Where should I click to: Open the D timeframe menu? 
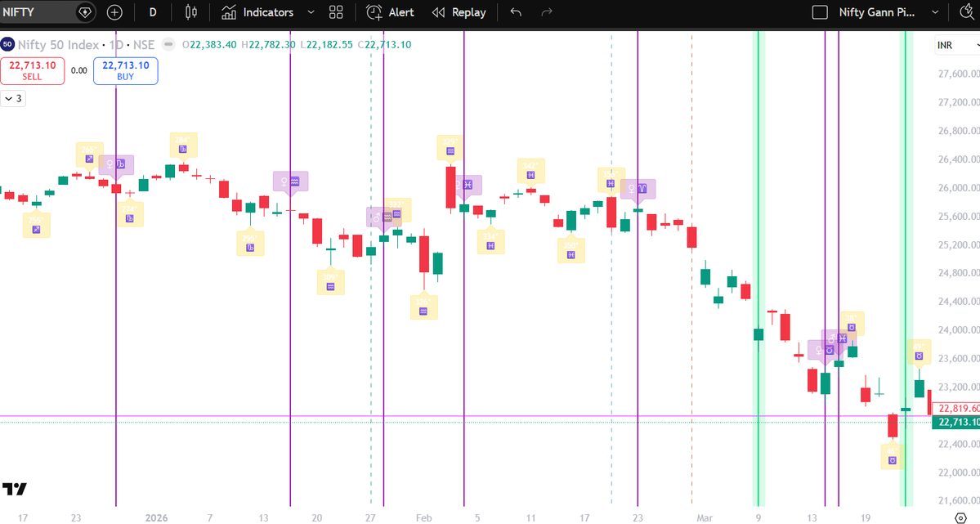click(153, 12)
